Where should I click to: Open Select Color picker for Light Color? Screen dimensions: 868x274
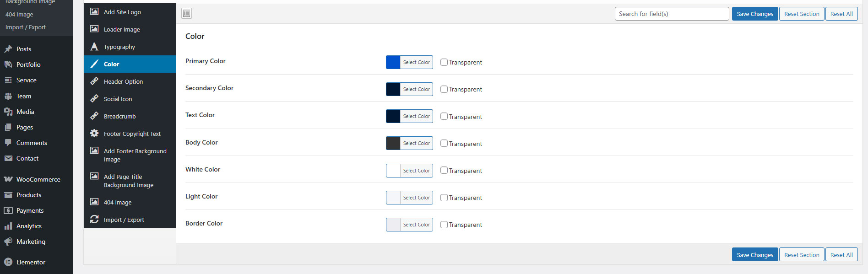pyautogui.click(x=416, y=198)
